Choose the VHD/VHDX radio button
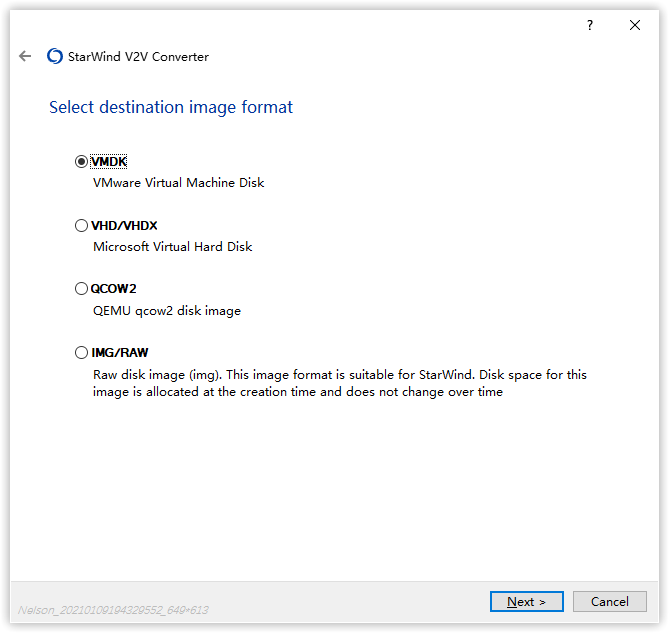Screen dimensions: 669x633 (81, 226)
